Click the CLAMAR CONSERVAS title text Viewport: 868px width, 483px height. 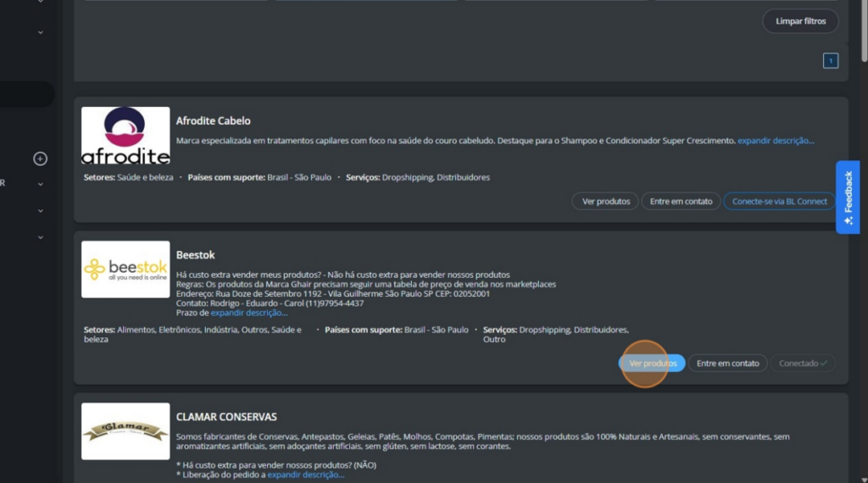tap(226, 417)
